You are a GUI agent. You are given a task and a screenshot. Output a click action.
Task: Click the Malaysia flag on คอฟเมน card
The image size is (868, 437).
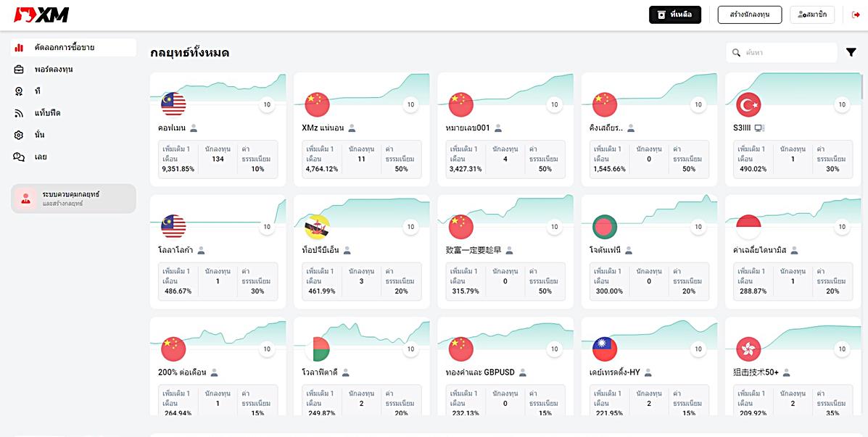coord(173,104)
